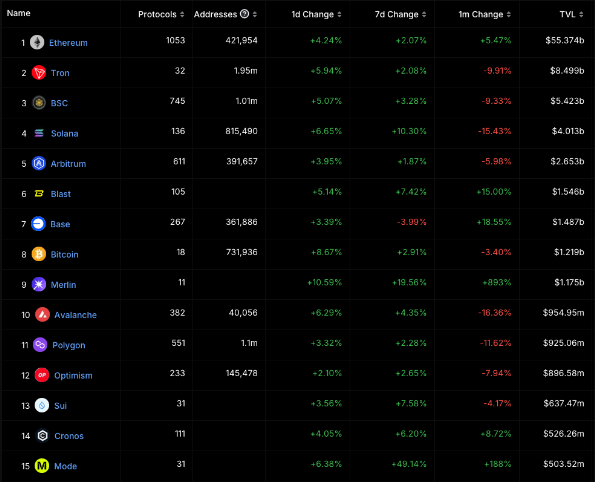The width and height of the screenshot is (595, 482).
Task: Click the red Avalanche logo icon
Action: (x=42, y=314)
